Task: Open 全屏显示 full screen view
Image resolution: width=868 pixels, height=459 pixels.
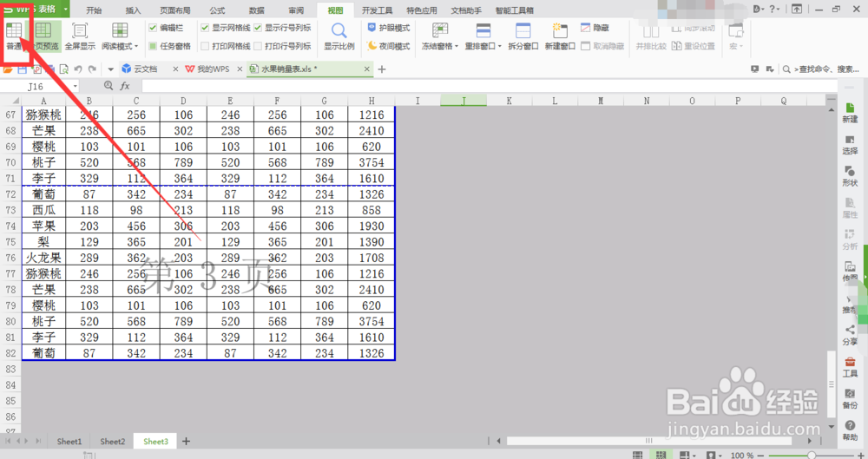Action: pos(80,36)
